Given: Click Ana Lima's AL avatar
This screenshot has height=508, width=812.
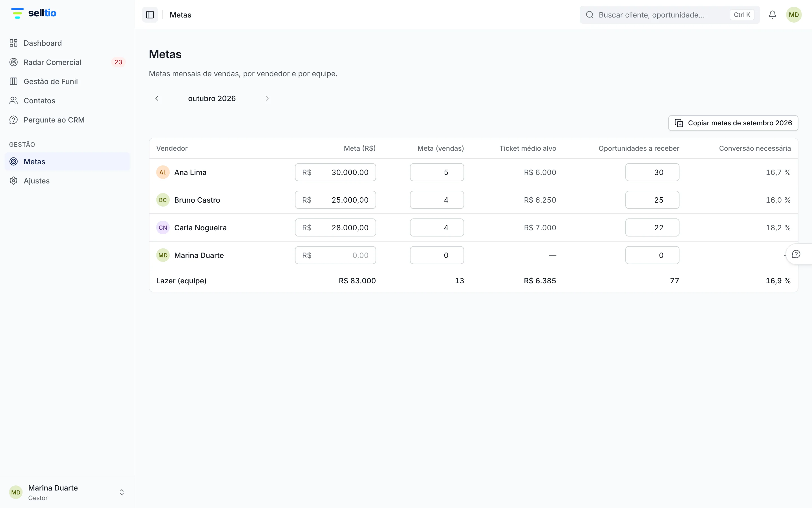Looking at the screenshot, I should point(163,172).
